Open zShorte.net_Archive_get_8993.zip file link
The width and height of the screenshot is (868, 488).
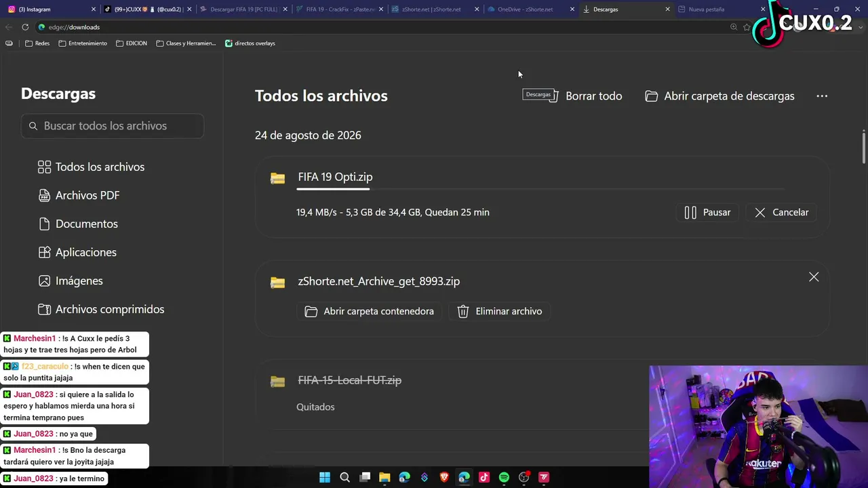378,281
